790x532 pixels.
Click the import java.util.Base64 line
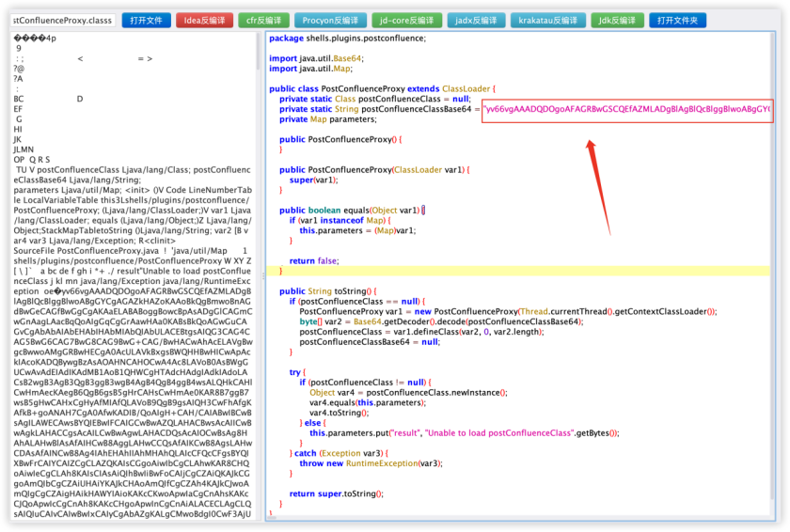click(x=316, y=58)
